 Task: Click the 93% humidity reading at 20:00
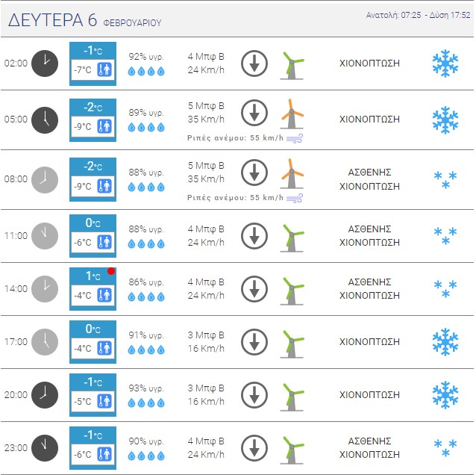pos(146,388)
